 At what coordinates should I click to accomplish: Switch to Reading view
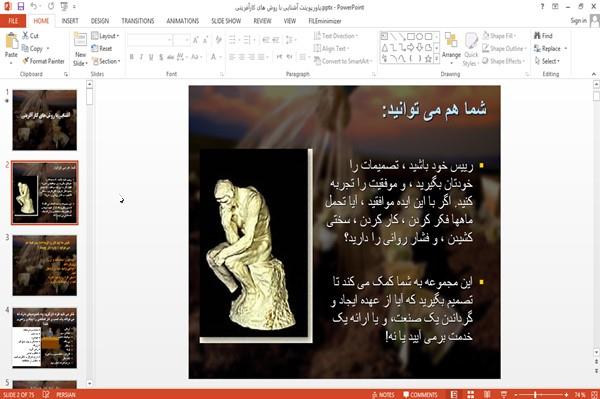(x=487, y=394)
